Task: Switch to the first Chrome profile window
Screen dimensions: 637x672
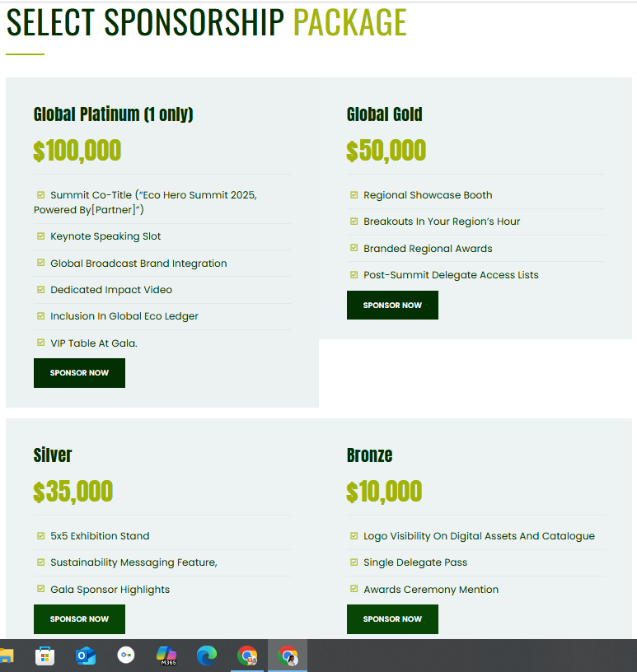Action: click(x=247, y=656)
